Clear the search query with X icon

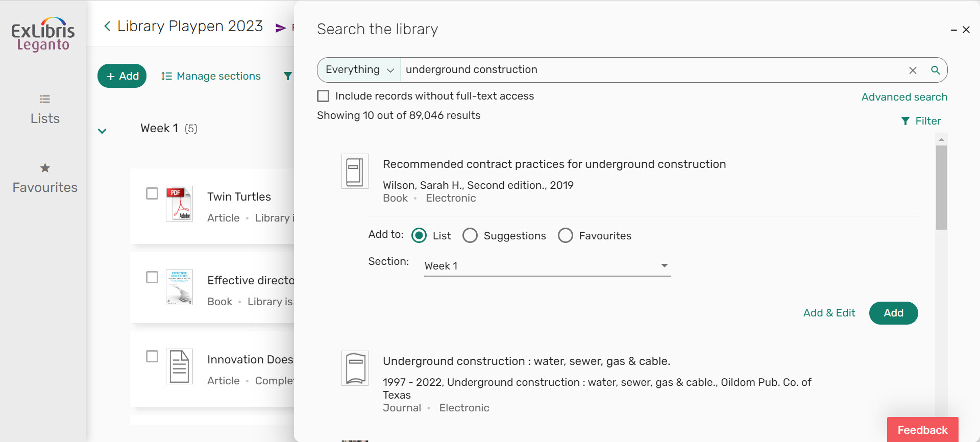(x=913, y=70)
